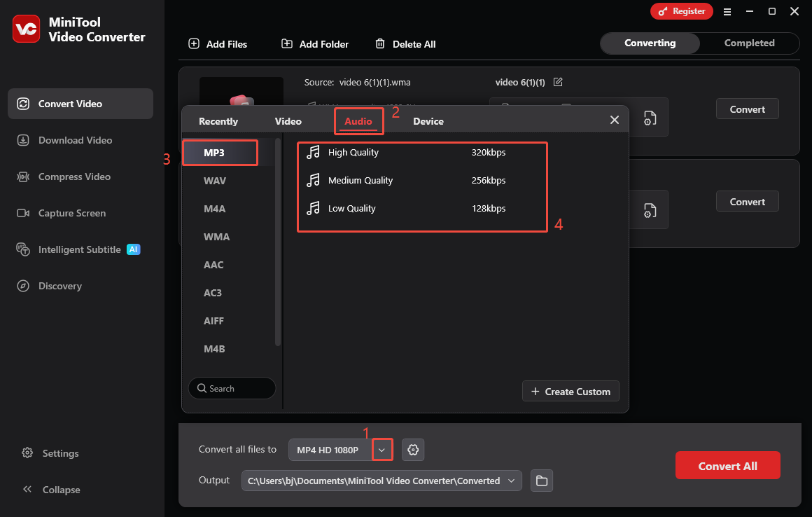Open conversion settings via the gear icon
The image size is (812, 517).
413,450
